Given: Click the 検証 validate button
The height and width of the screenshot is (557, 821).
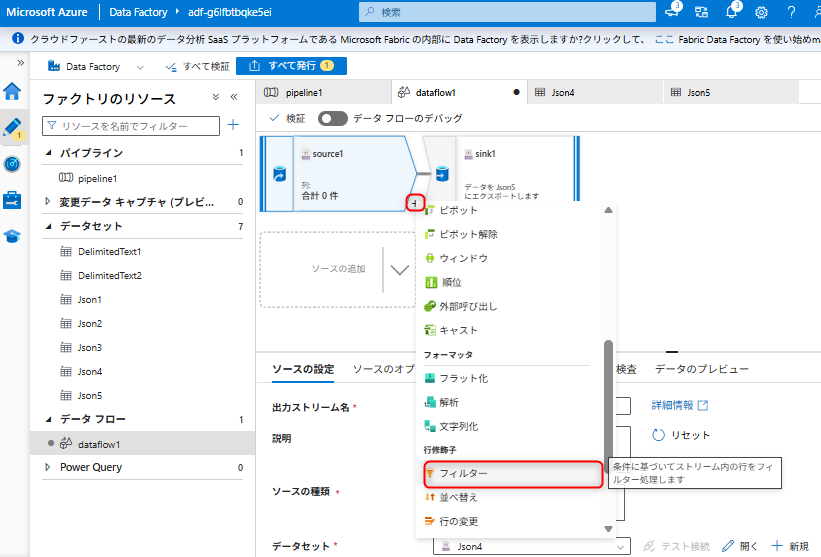Looking at the screenshot, I should (287, 118).
